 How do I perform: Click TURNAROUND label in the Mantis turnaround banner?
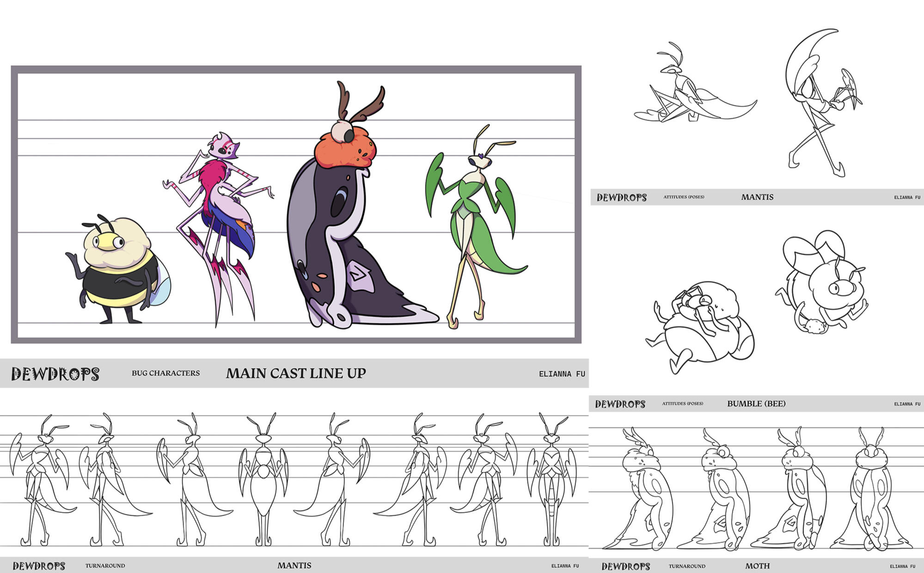(105, 566)
